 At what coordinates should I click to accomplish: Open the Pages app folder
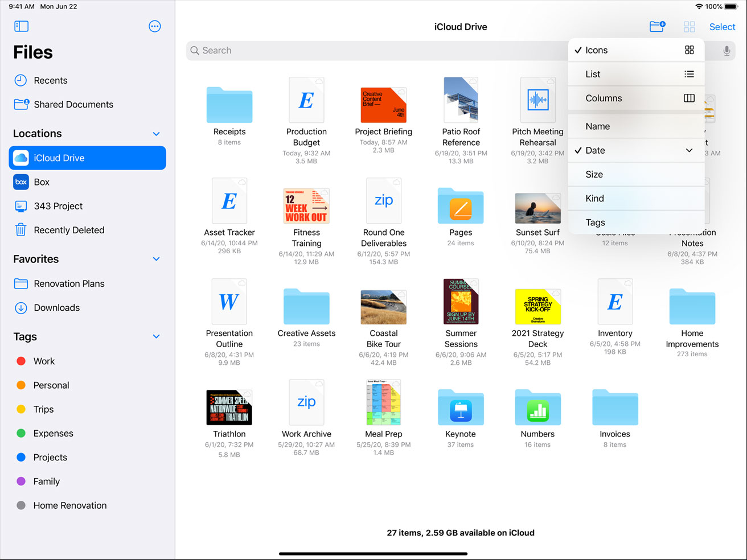pos(461,206)
